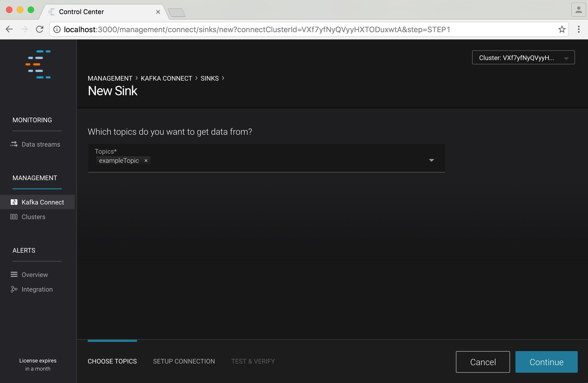Open Kafka Connect breadcrumb link

pyautogui.click(x=166, y=78)
